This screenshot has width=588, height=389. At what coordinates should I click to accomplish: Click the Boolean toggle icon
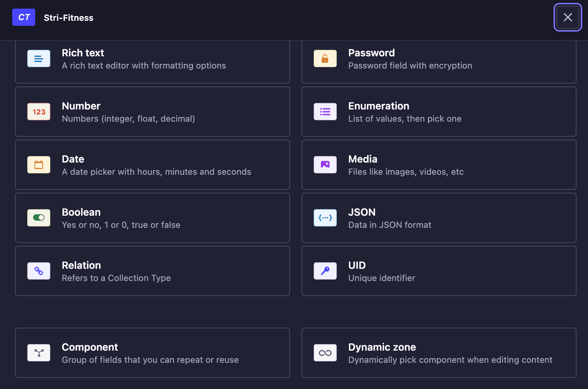(x=39, y=218)
